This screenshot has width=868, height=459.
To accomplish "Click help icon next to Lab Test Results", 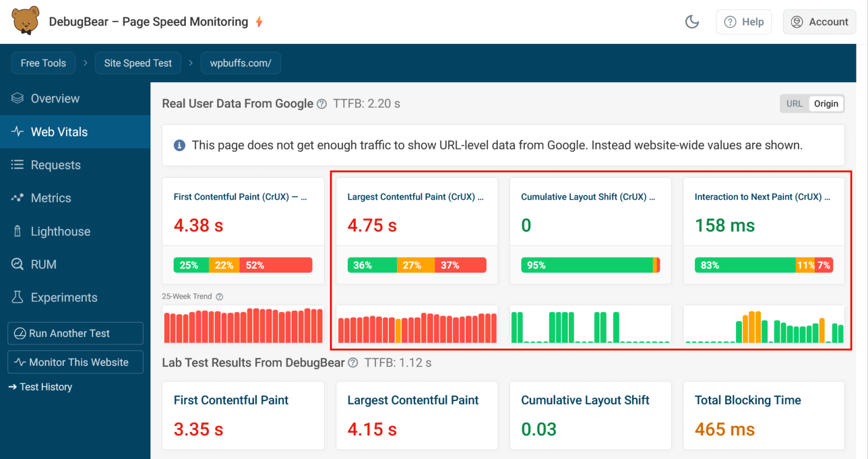I will pos(353,363).
